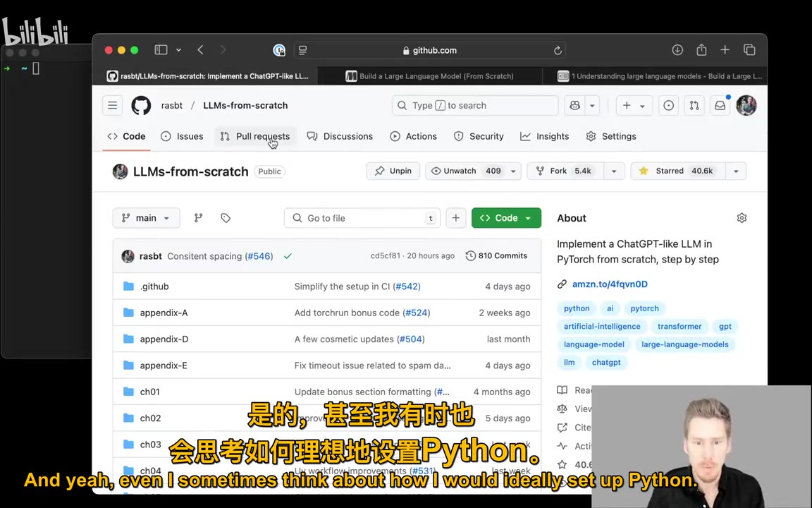
Task: View the 810 Commits history
Action: (x=496, y=255)
